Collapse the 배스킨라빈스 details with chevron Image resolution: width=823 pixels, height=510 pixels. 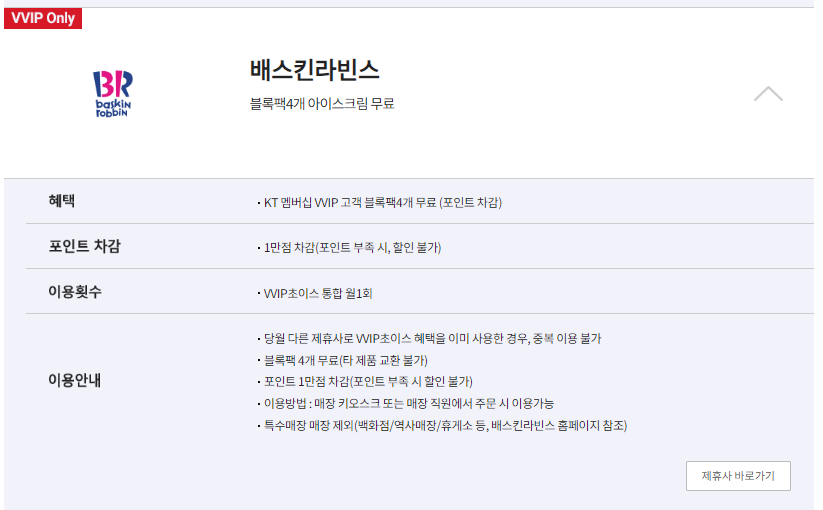coord(768,93)
